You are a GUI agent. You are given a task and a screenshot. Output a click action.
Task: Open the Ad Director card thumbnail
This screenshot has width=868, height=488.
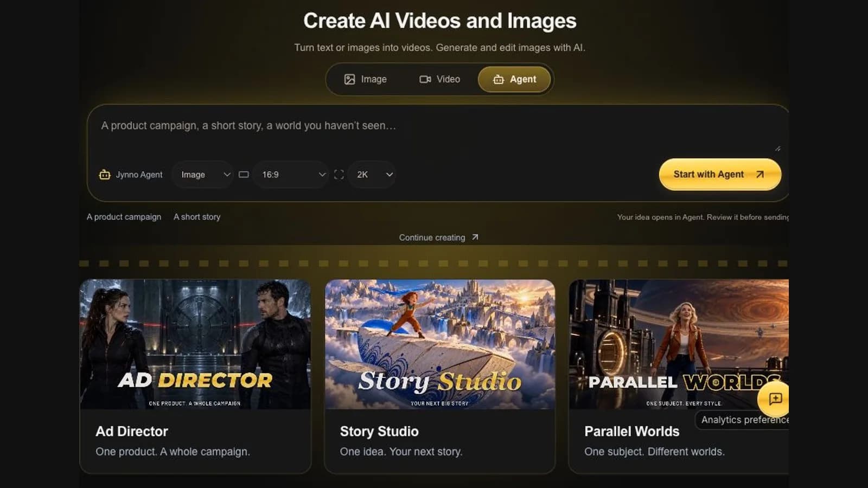click(x=195, y=344)
